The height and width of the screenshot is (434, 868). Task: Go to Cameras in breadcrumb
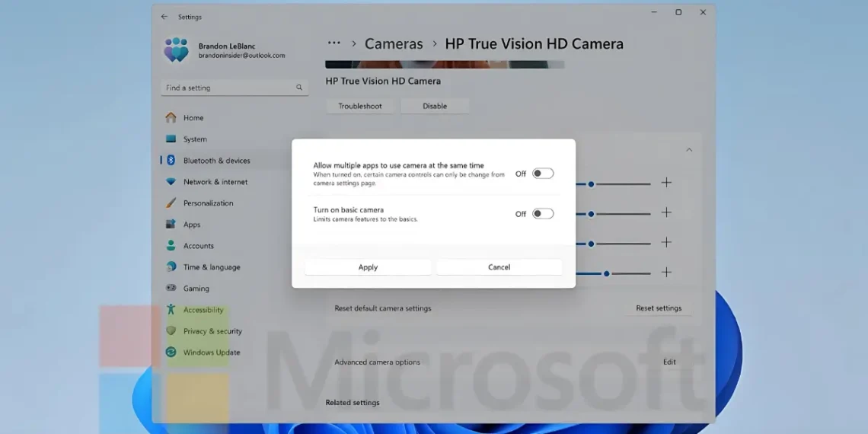pyautogui.click(x=394, y=44)
